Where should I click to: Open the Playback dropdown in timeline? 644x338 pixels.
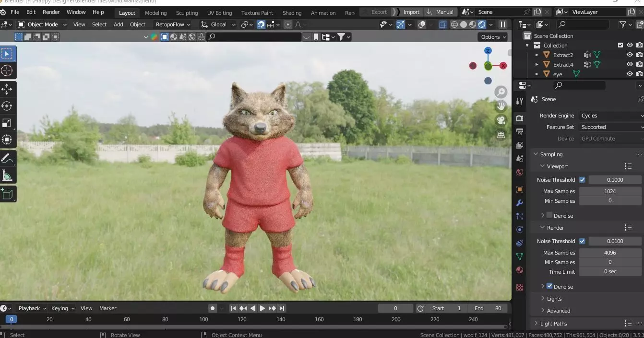click(x=32, y=308)
